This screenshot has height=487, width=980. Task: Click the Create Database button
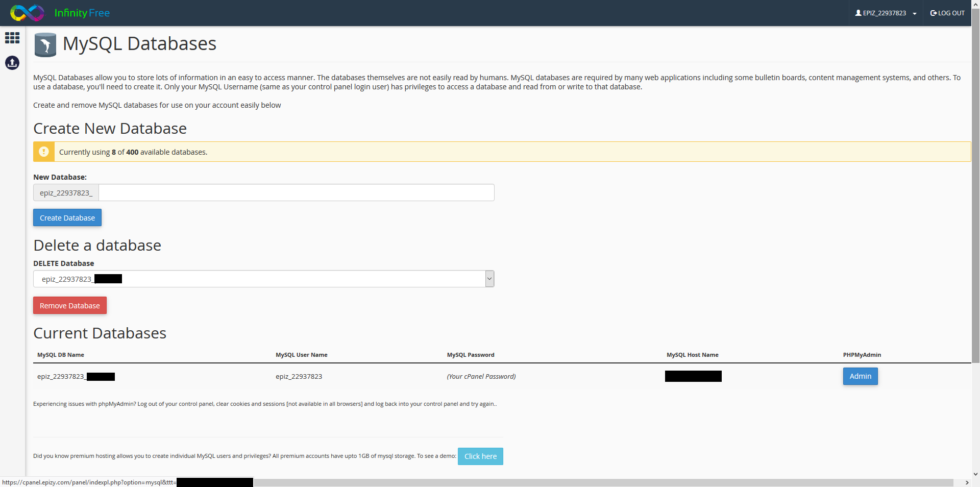point(67,217)
